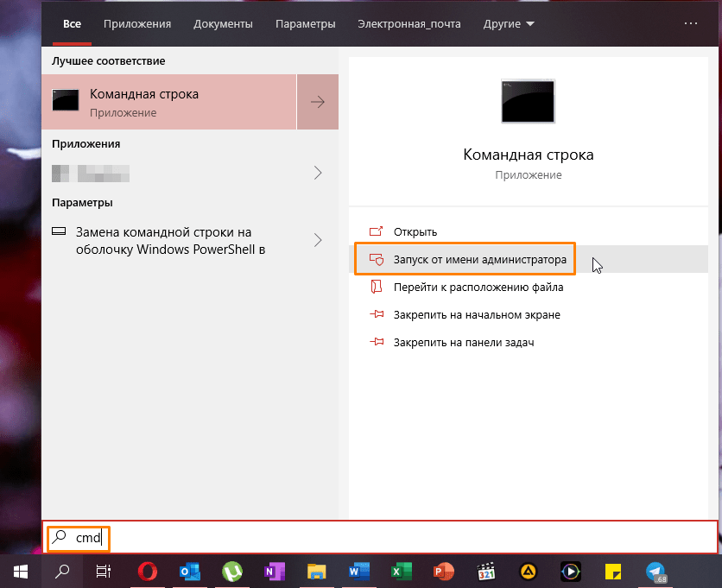Open the Windows Start button

click(21, 572)
